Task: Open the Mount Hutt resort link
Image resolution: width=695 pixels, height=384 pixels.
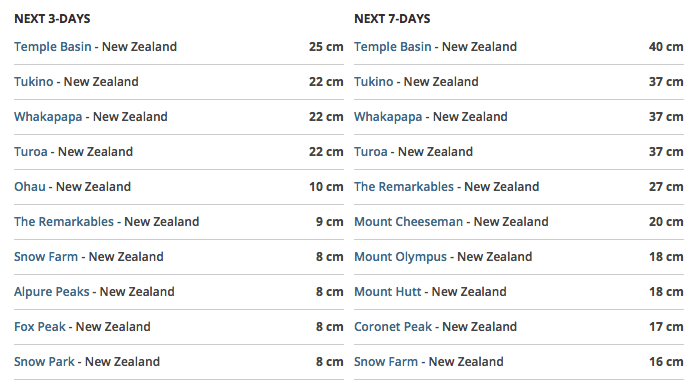Action: tap(387, 292)
